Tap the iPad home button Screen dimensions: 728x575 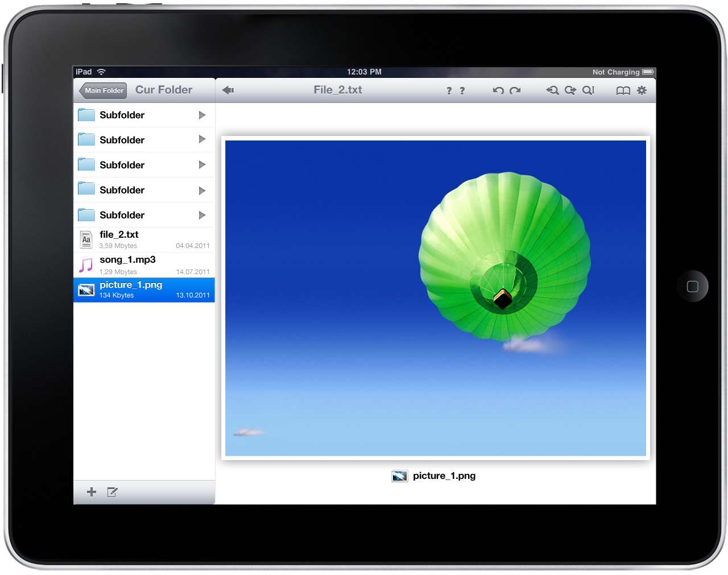[692, 286]
